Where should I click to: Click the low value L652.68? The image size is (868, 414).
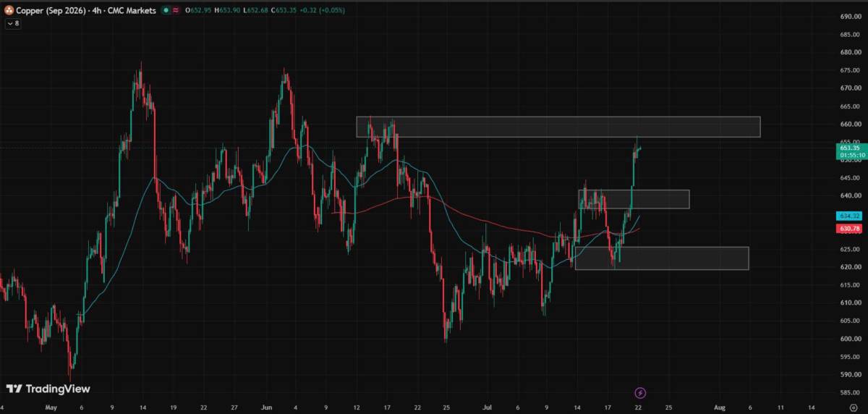(256, 11)
